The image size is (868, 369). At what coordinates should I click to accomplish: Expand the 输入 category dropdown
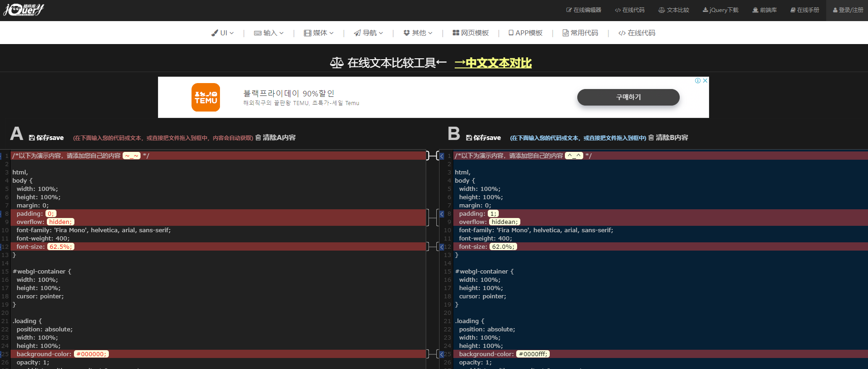(x=269, y=33)
